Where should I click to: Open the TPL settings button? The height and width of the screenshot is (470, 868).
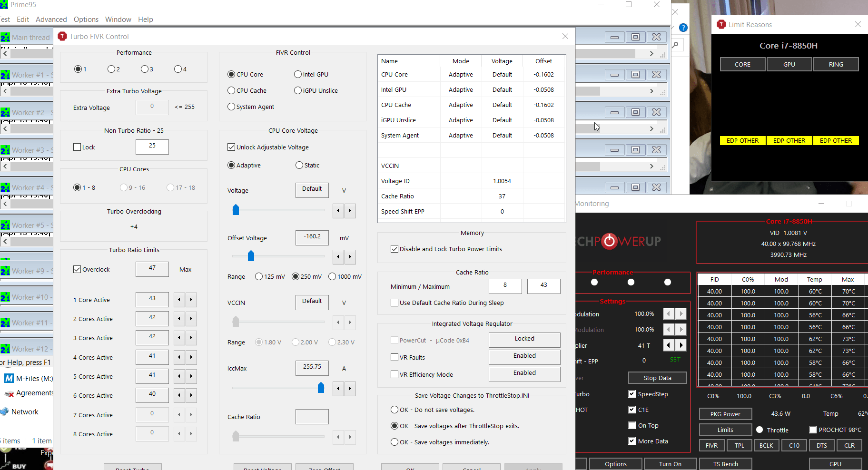point(739,445)
